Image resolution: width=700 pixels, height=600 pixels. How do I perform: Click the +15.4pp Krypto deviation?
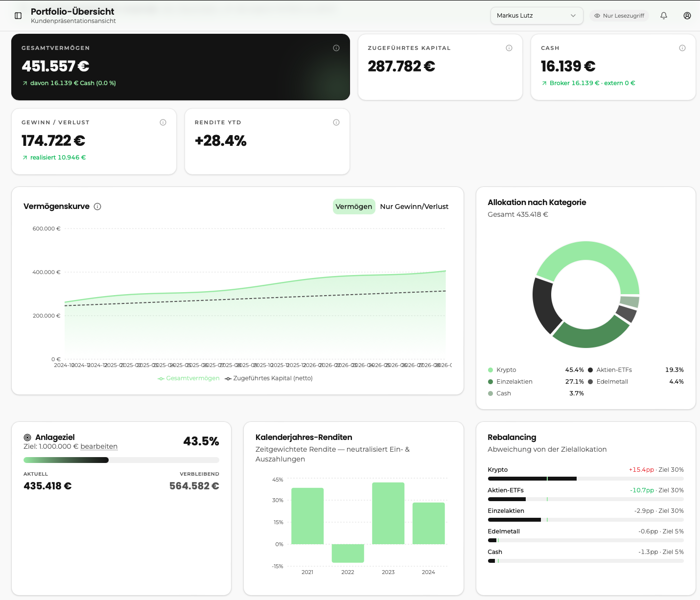click(x=641, y=470)
